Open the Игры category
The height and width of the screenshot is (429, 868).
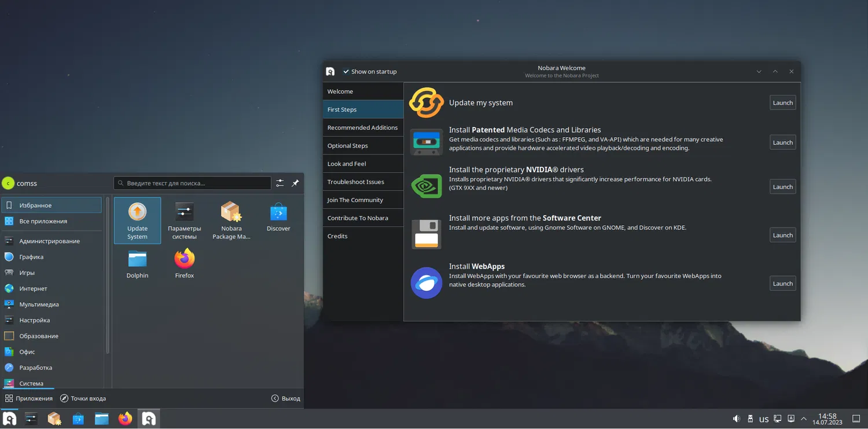pos(52,273)
